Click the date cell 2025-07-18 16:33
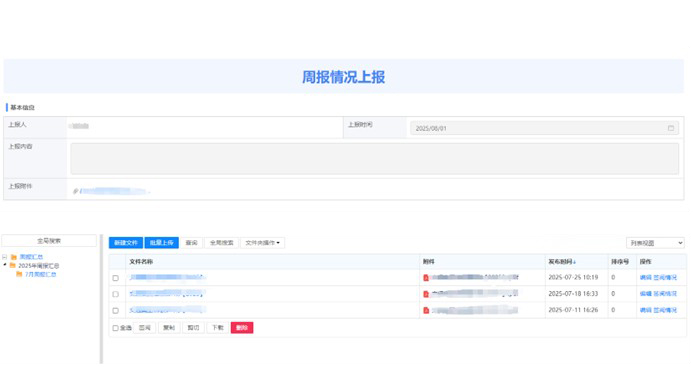Screen dimensions: 693x378 pos(573,294)
